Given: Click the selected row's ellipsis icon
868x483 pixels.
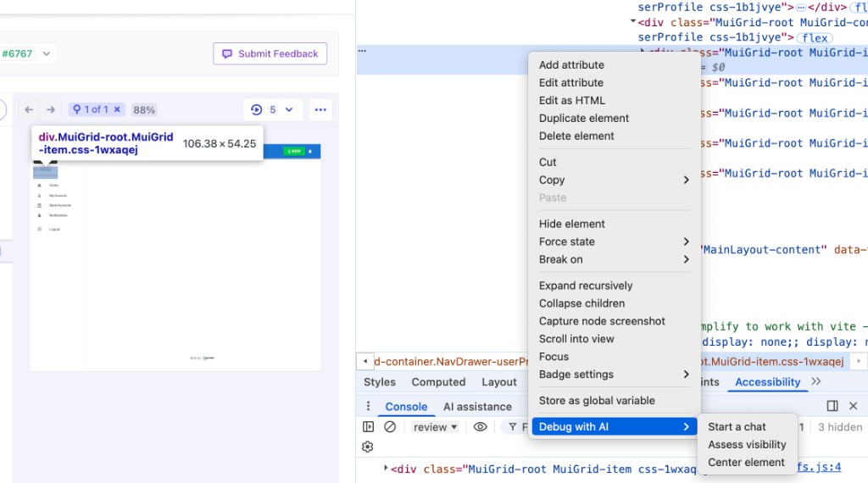Looking at the screenshot, I should pos(362,50).
